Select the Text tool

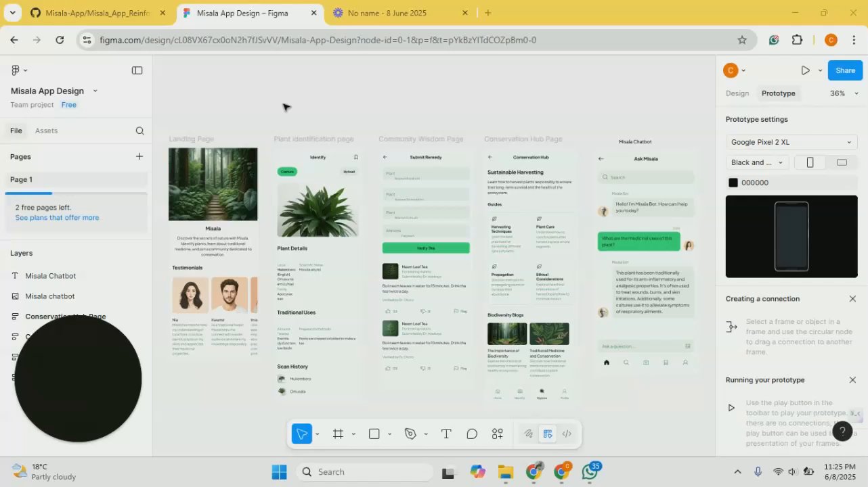[x=446, y=434]
